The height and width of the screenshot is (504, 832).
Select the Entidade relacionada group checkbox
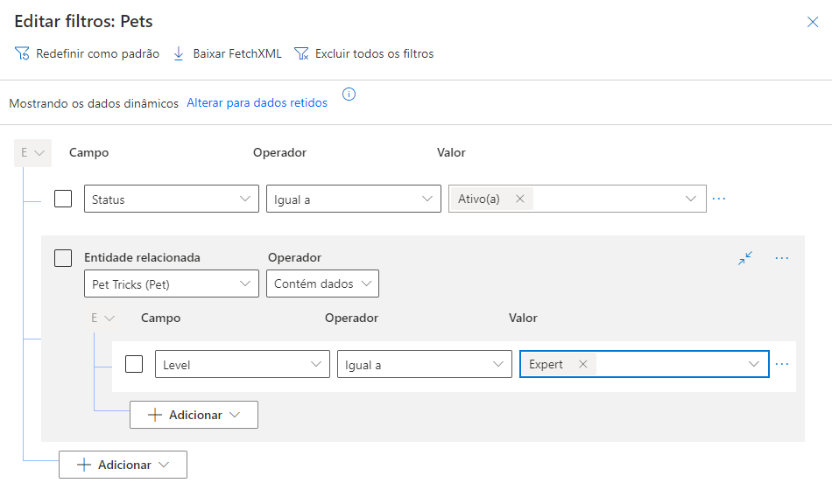pyautogui.click(x=63, y=258)
